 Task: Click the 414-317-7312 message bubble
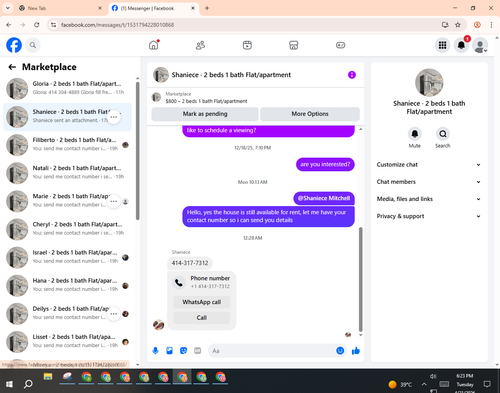[x=190, y=263]
